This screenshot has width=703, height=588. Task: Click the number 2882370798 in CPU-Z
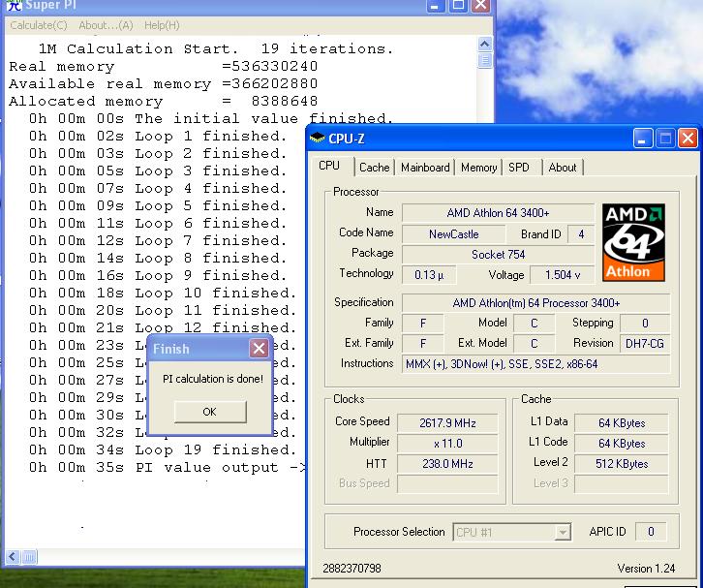pos(351,569)
